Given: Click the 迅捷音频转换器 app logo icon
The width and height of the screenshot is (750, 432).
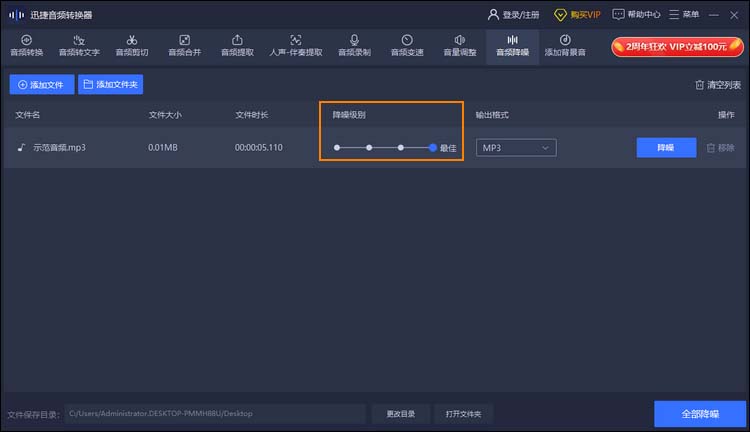Looking at the screenshot, I should tap(17, 15).
